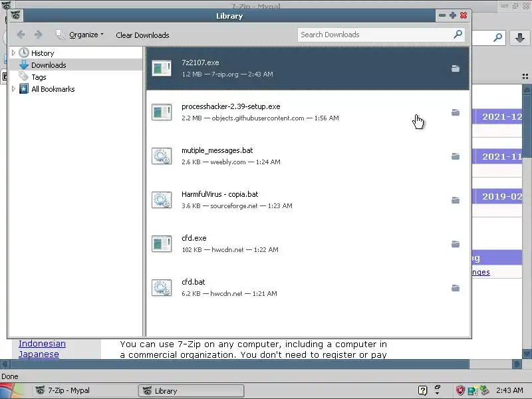This screenshot has height=399, width=532.
Task: Click the taskbar clock 2:43 AM
Action: click(509, 390)
